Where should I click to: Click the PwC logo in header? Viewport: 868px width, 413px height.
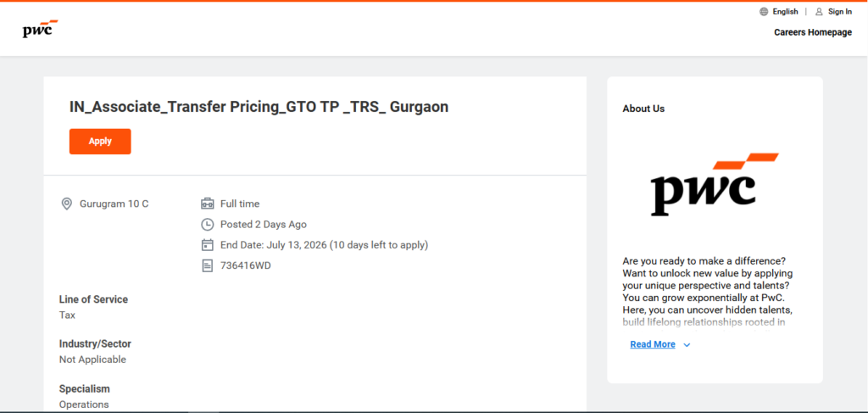click(x=41, y=29)
